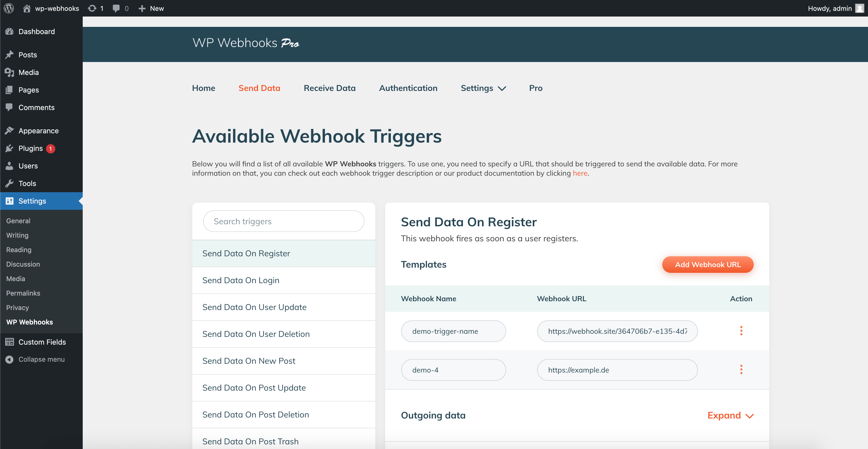Select the Send Data On New Post trigger
This screenshot has width=868, height=449.
283,361
